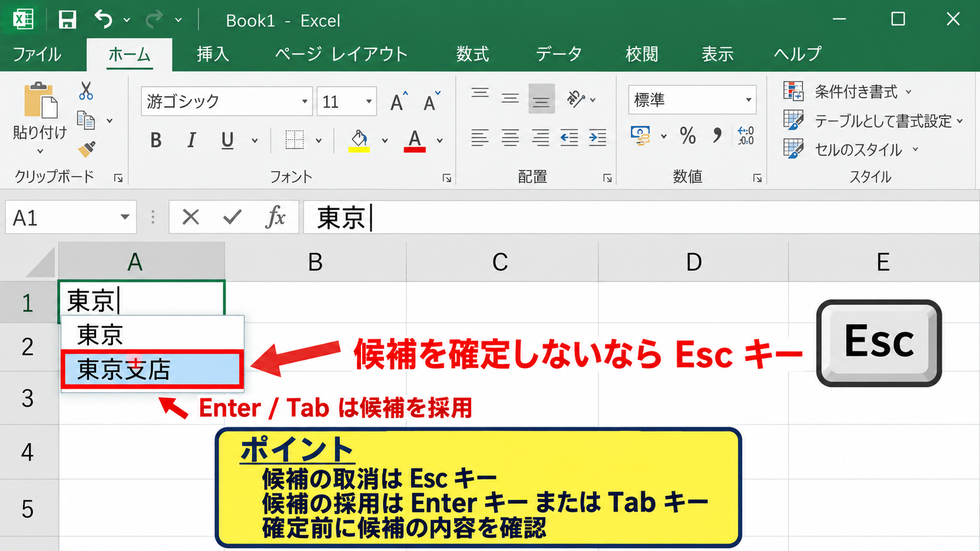
Task: Toggle Italic formatting
Action: pos(191,140)
